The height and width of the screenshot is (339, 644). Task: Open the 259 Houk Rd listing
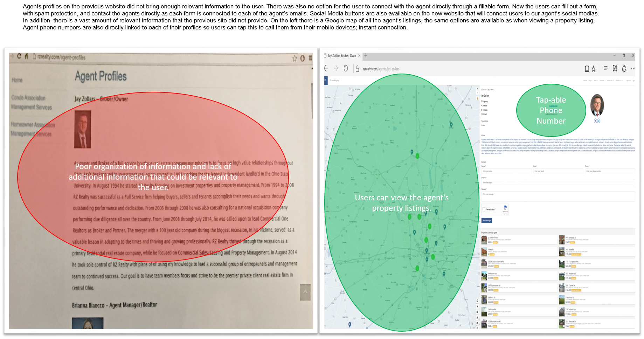pyautogui.click(x=519, y=300)
